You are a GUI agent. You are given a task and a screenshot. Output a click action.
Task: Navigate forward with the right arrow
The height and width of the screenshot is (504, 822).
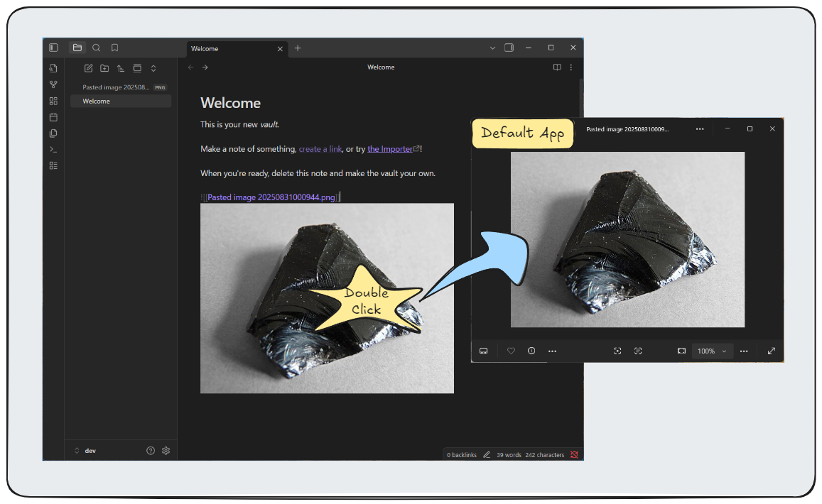(x=205, y=67)
